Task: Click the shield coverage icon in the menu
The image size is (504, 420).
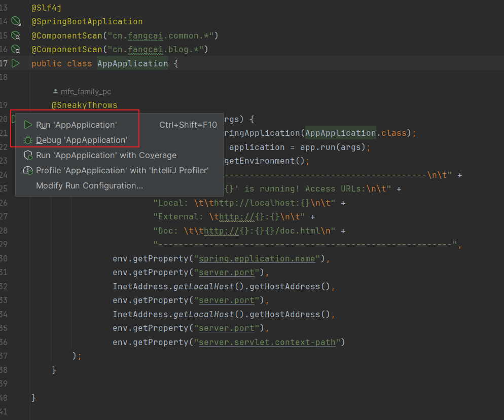Action: (28, 156)
